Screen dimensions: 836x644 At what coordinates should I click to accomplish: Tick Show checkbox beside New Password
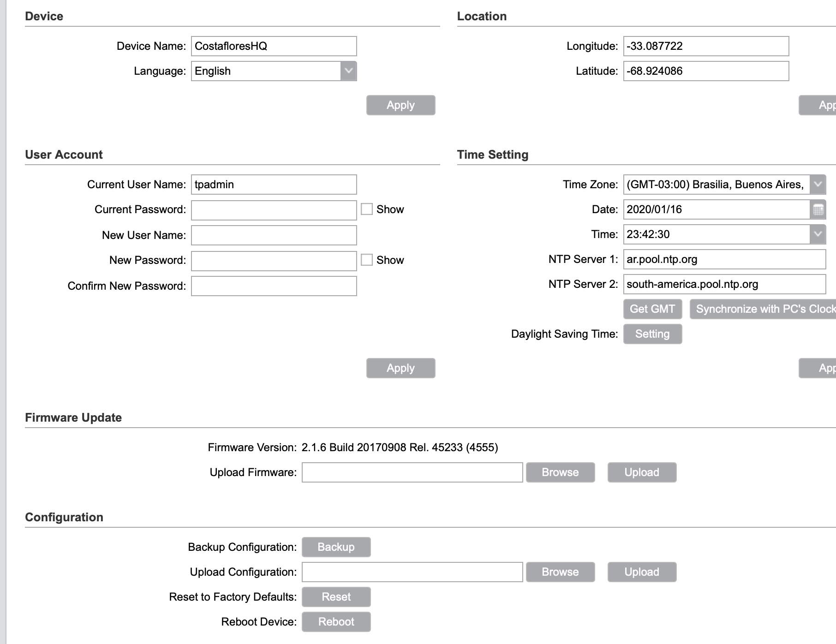click(367, 260)
